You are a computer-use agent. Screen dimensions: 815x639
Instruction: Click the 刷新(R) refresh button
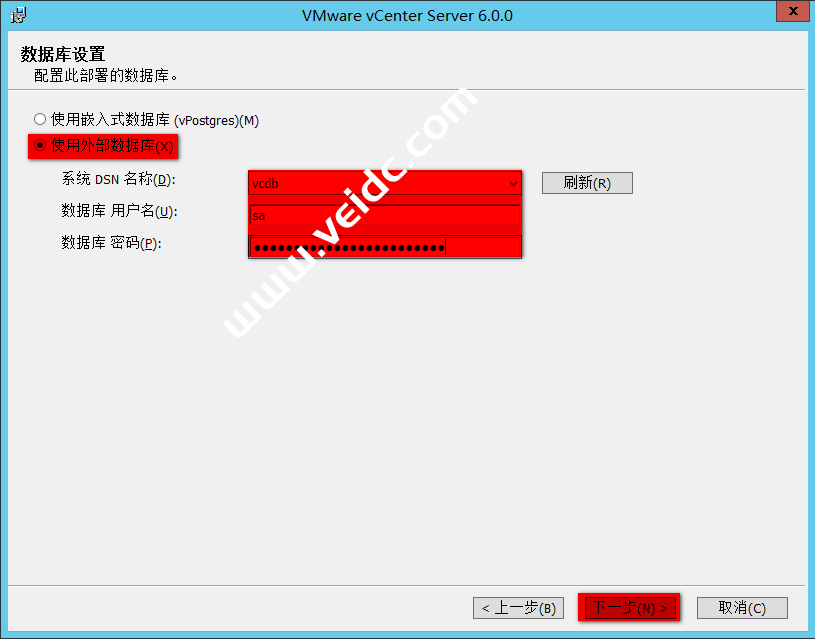coord(587,183)
